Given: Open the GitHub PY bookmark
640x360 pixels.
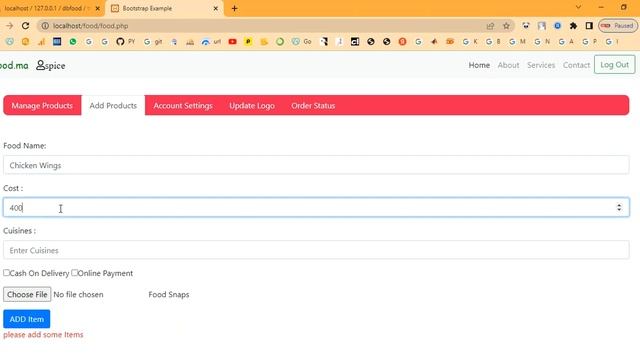Looking at the screenshot, I should point(125,42).
